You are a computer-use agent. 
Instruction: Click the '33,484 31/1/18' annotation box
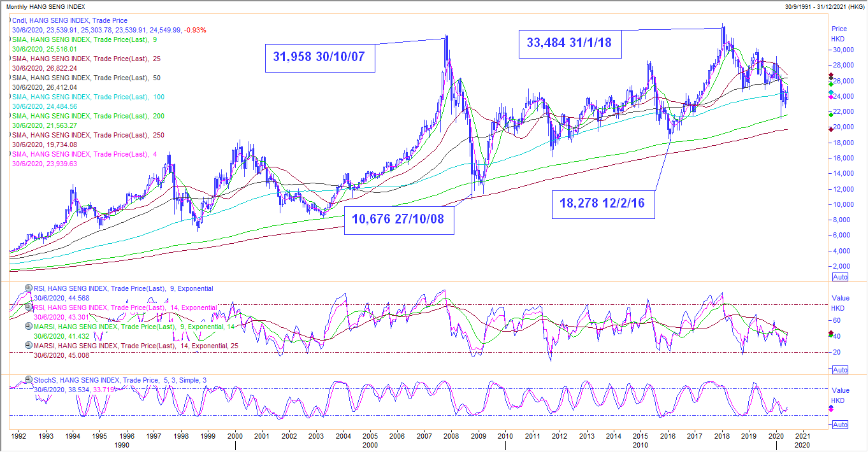[569, 43]
